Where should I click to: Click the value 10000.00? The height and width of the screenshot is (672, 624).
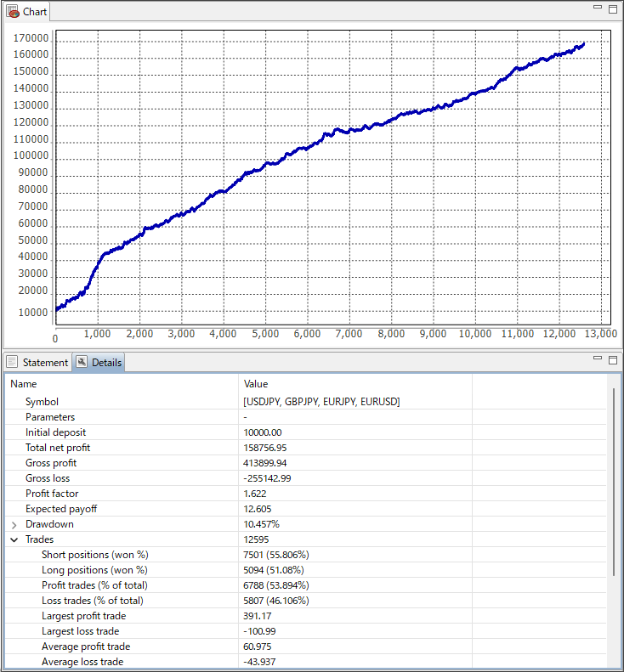tap(263, 432)
